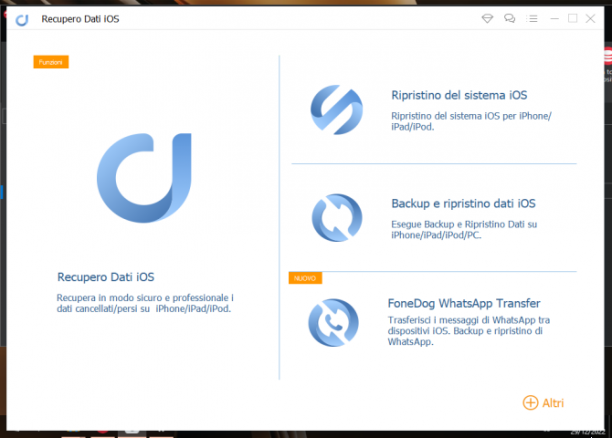Open the FoneDog WhatsApp Transfer heading
This screenshot has width=612, height=438.
click(464, 303)
